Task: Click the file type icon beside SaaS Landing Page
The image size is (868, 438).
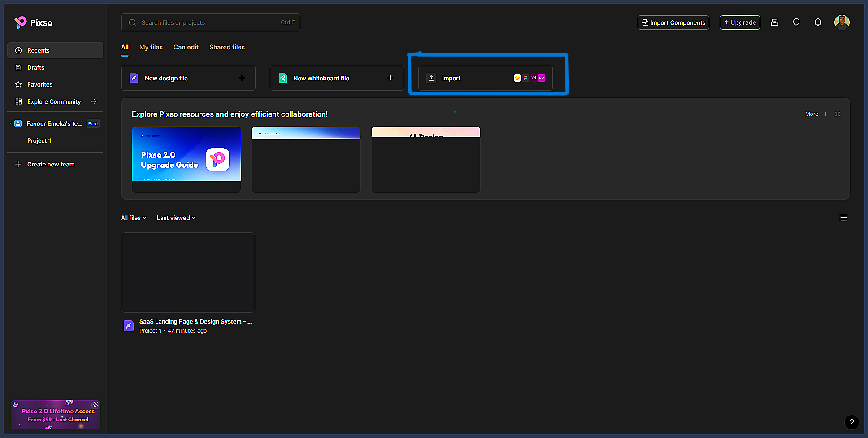Action: pos(129,326)
